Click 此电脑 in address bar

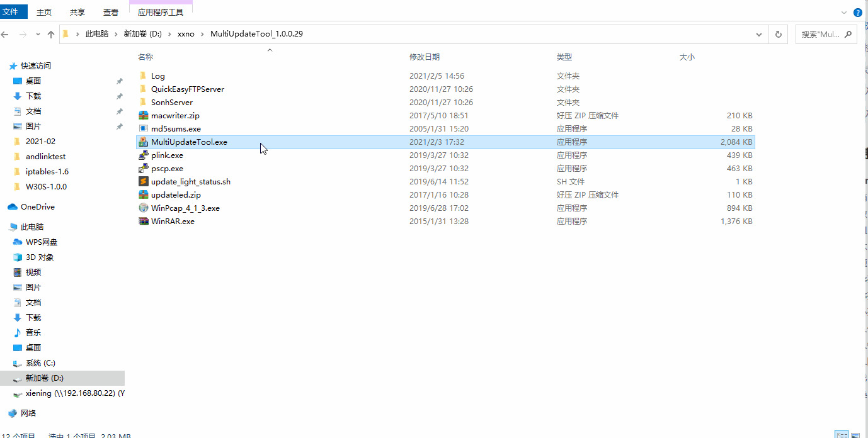click(x=97, y=34)
